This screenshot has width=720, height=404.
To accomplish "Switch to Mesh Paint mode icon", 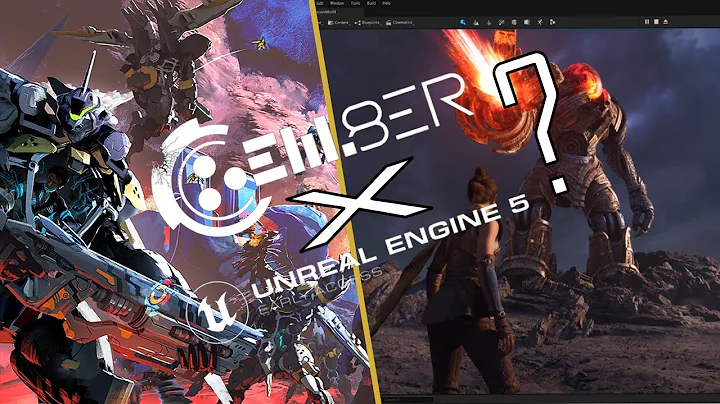I will click(x=501, y=22).
